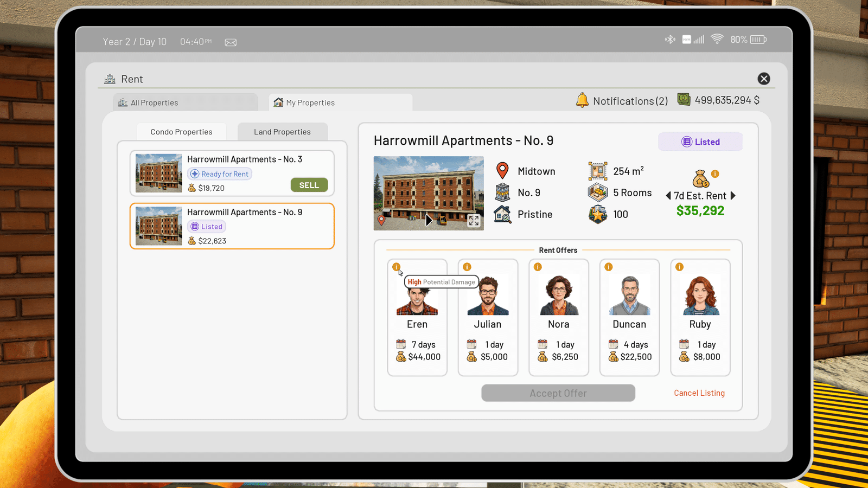Select Harrowmill Apartments No. 9 thumbnail in list
This screenshot has height=488, width=868.
point(159,226)
